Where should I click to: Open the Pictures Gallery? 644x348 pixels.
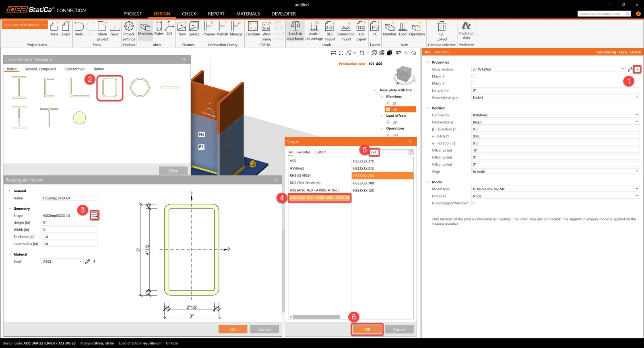tap(194, 29)
